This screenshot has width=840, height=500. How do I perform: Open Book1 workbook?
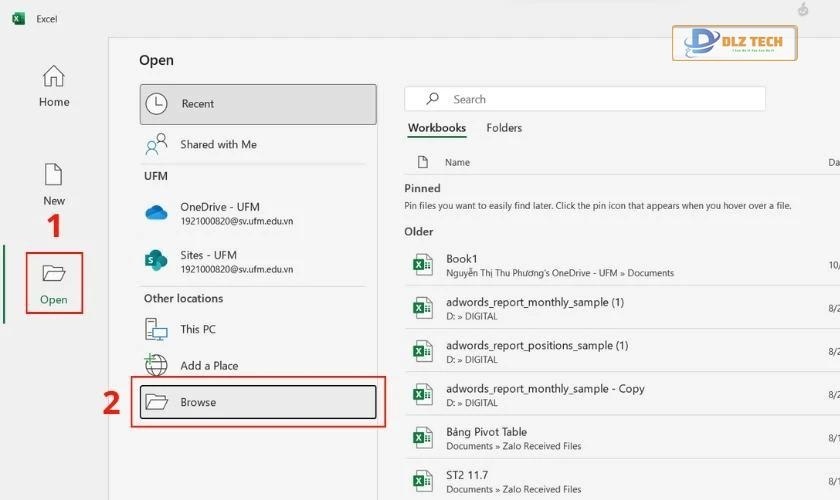pyautogui.click(x=622, y=265)
